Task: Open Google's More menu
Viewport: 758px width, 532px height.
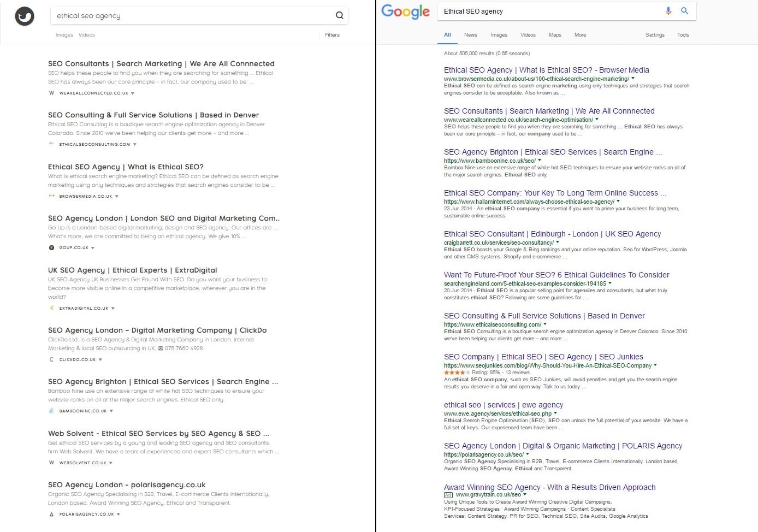Action: [x=581, y=35]
